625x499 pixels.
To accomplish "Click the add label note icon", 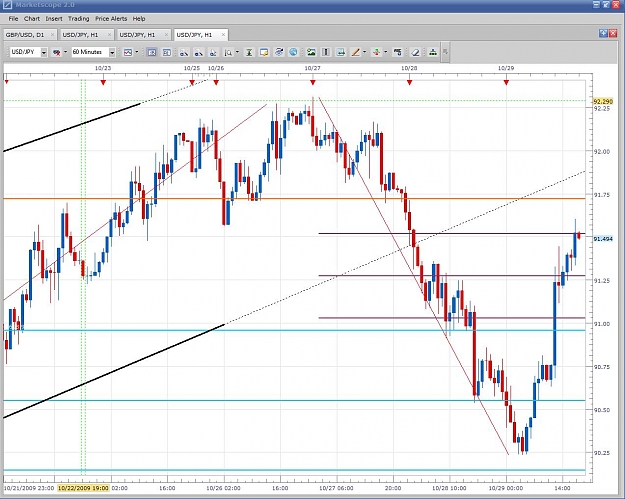I will [264, 52].
